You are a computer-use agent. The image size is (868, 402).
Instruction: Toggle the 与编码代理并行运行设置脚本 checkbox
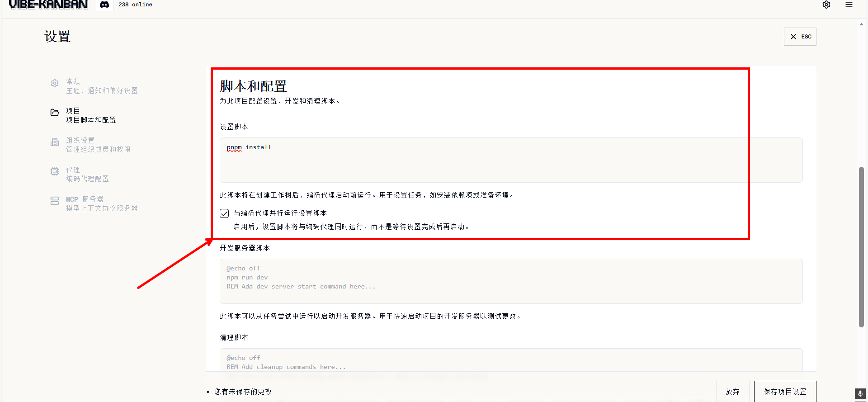(224, 213)
